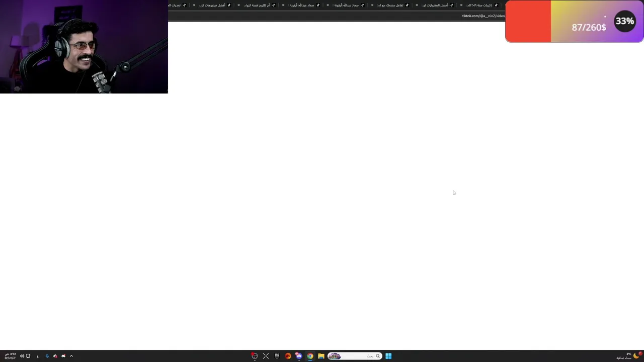
Task: Open File Explorer folder icon
Action: [x=321, y=356]
